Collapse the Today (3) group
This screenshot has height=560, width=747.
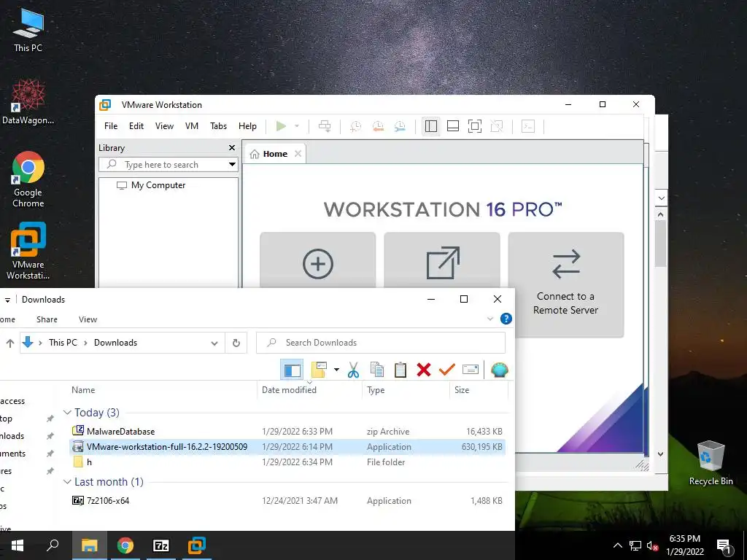coord(67,413)
